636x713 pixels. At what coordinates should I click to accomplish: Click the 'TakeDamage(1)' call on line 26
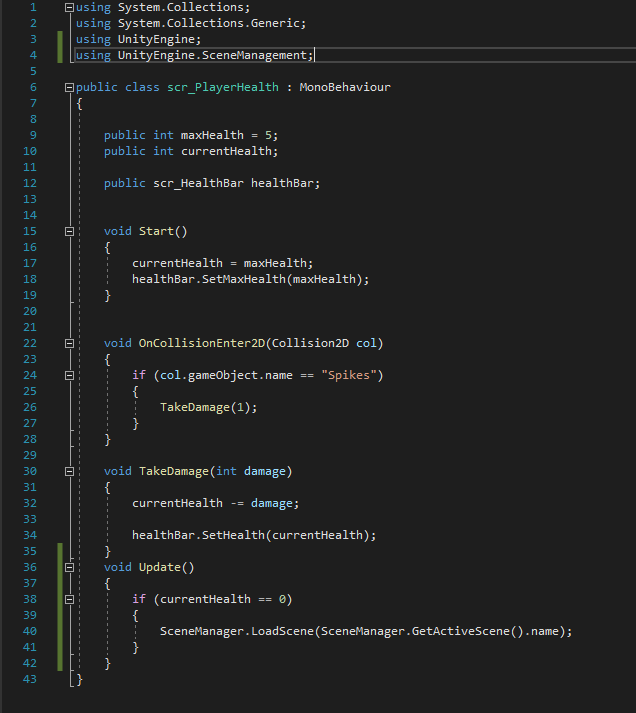(x=205, y=407)
